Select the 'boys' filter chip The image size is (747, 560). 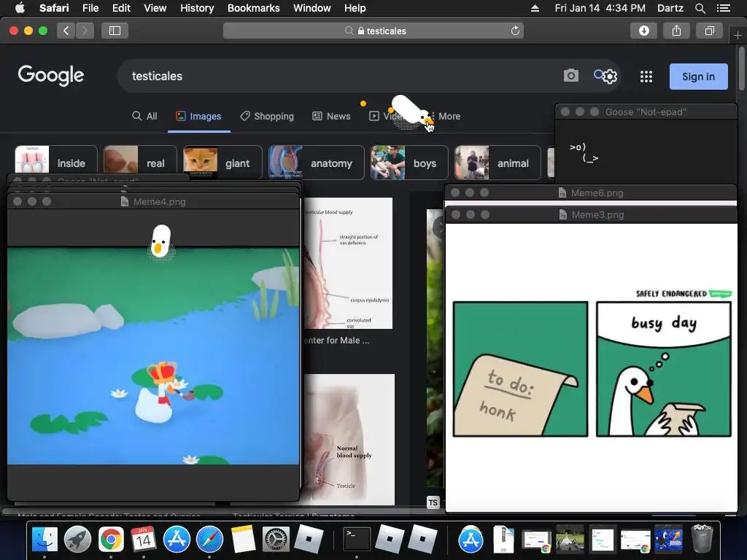pyautogui.click(x=409, y=163)
